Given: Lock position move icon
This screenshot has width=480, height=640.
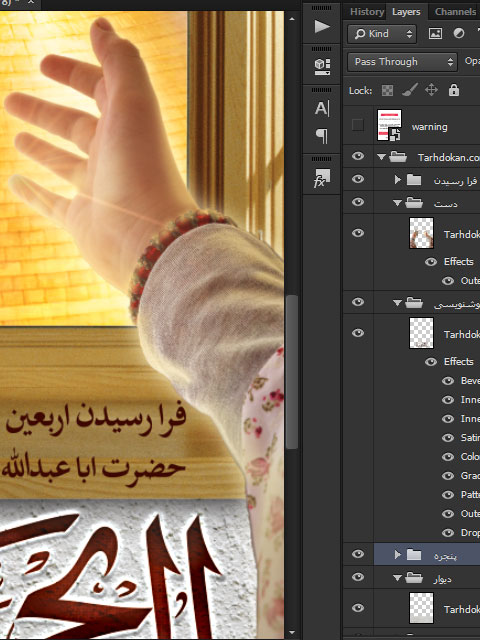Looking at the screenshot, I should (431, 90).
